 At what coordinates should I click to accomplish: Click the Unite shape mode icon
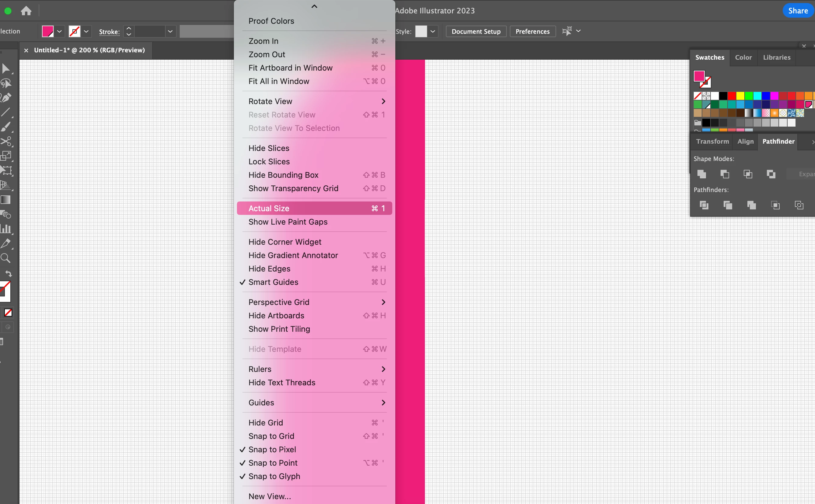702,174
